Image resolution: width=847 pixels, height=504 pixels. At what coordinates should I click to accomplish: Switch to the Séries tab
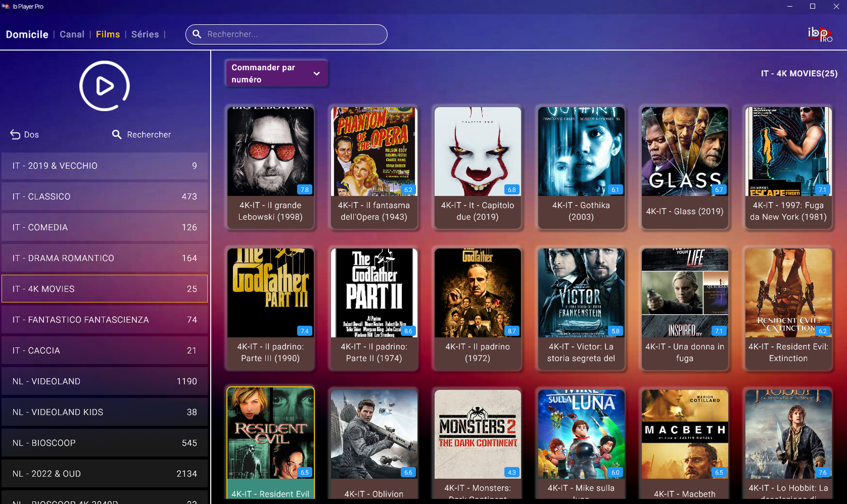point(145,34)
